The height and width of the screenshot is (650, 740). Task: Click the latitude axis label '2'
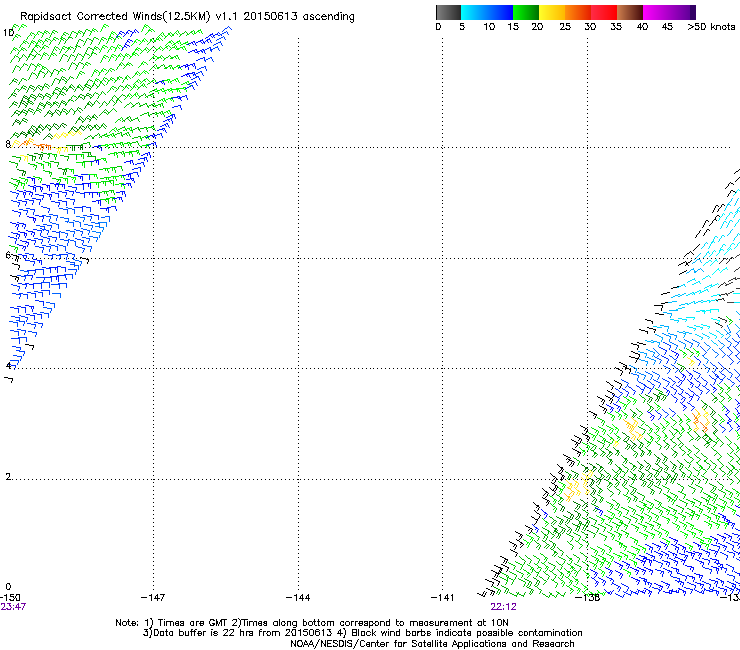click(x=8, y=476)
